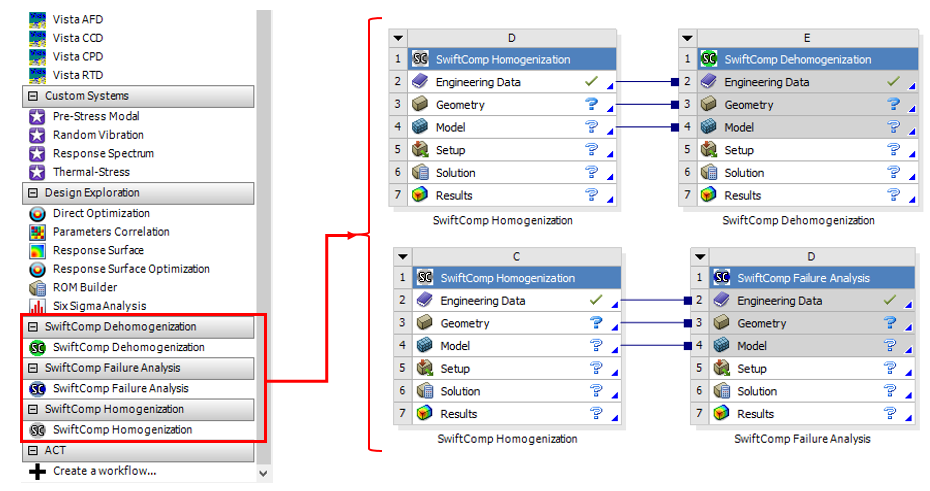Click Geometry question mark status in system C

pyautogui.click(x=596, y=323)
